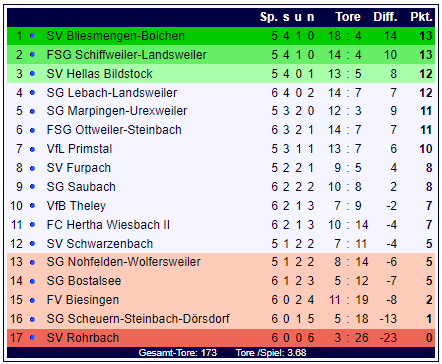
Task: Click blue dot icon beside SV Rohrbach
Action: [32, 338]
